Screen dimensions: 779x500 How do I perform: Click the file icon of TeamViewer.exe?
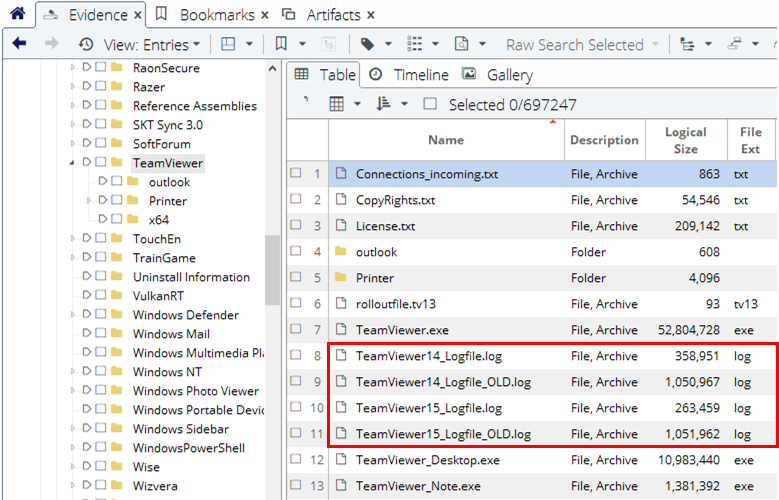click(x=341, y=329)
